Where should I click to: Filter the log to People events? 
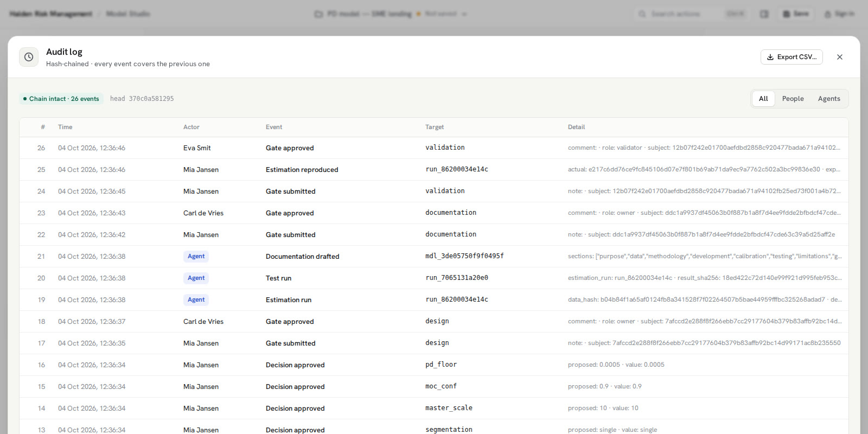pyautogui.click(x=793, y=99)
